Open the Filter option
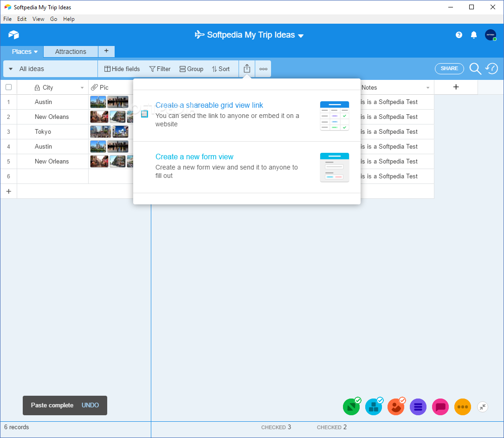Image resolution: width=504 pixels, height=438 pixels. click(x=160, y=69)
